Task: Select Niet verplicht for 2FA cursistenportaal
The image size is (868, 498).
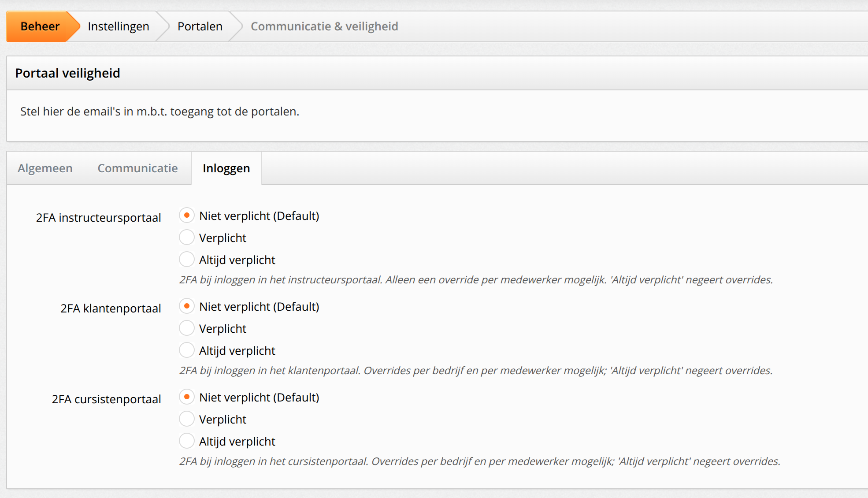Action: coord(187,397)
